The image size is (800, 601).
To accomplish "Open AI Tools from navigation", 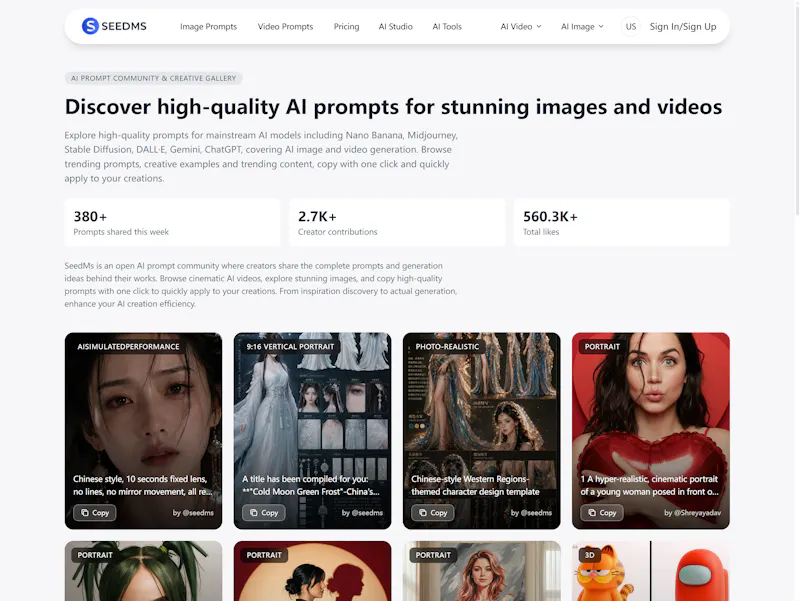I will [x=447, y=27].
